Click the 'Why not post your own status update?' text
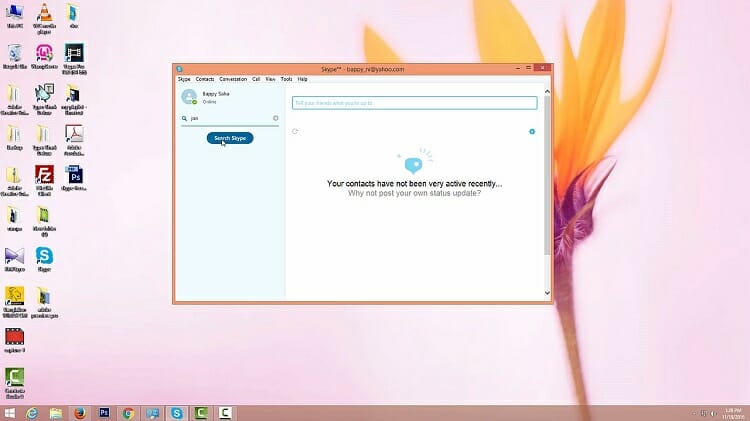750x421 pixels. [x=414, y=193]
